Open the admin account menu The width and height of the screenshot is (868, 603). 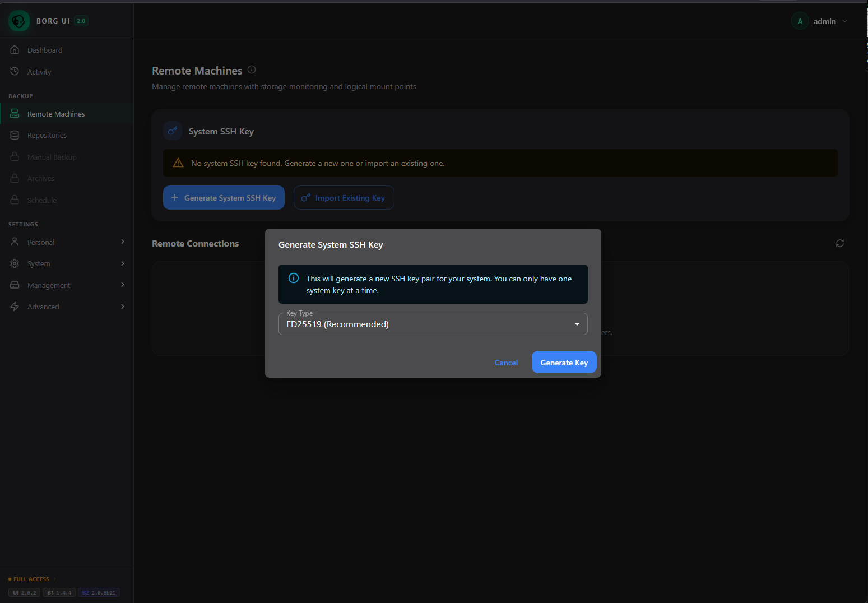825,21
